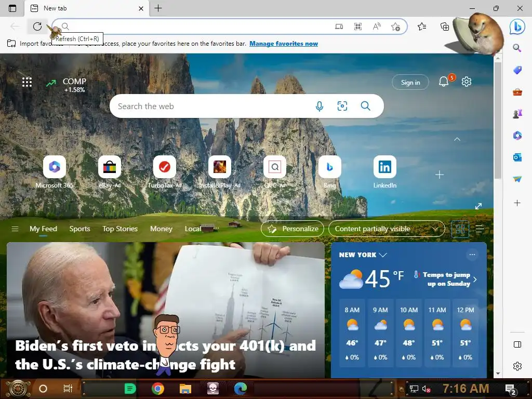Open the LinkedIn quick link tile
Viewport: 532px width, 399px height.
pos(385,172)
